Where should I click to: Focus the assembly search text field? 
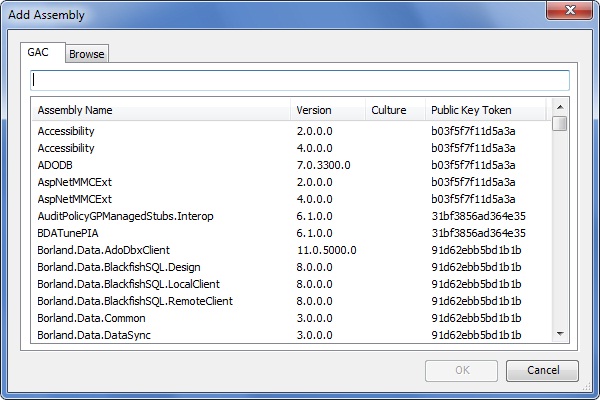tap(300, 80)
